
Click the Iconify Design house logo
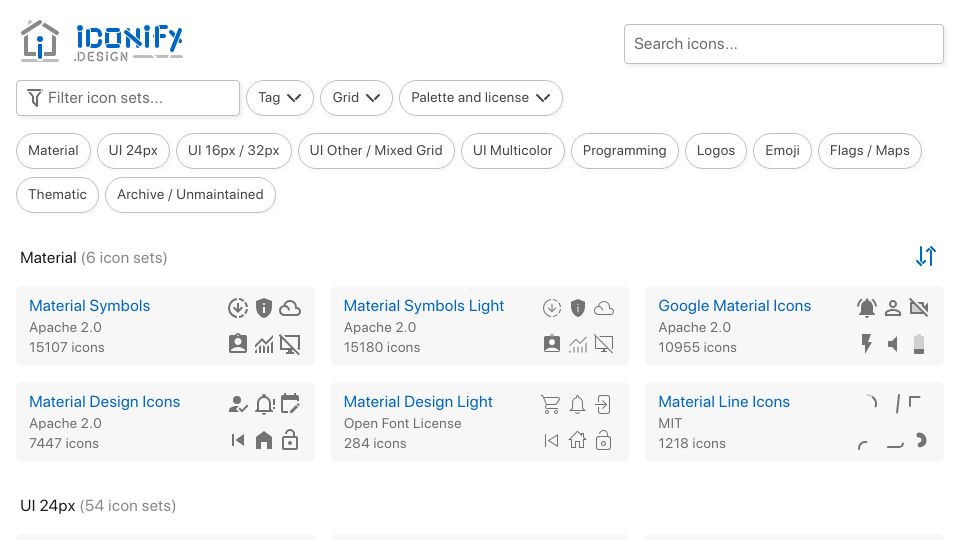coord(40,41)
